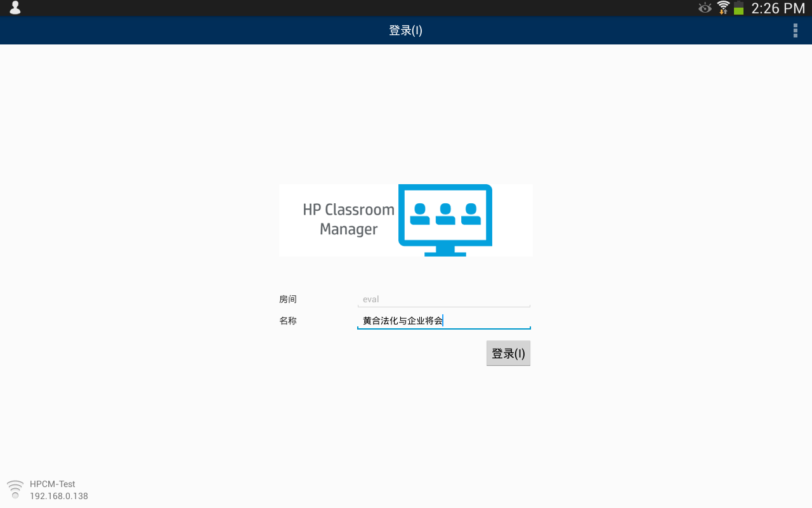812x508 pixels.
Task: Tap the 2:26 PM clock
Action: 778,8
